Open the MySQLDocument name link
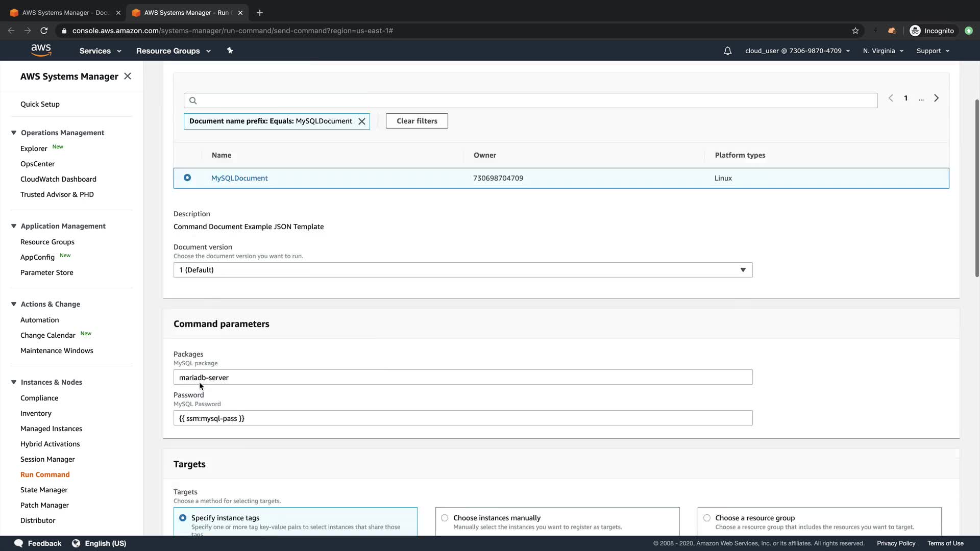This screenshot has height=551, width=980. point(239,178)
